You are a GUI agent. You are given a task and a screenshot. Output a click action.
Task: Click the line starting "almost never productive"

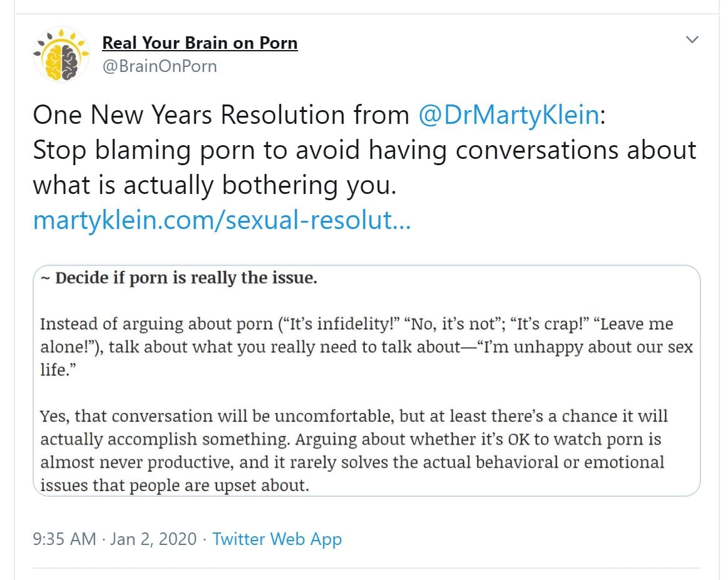coord(352,462)
